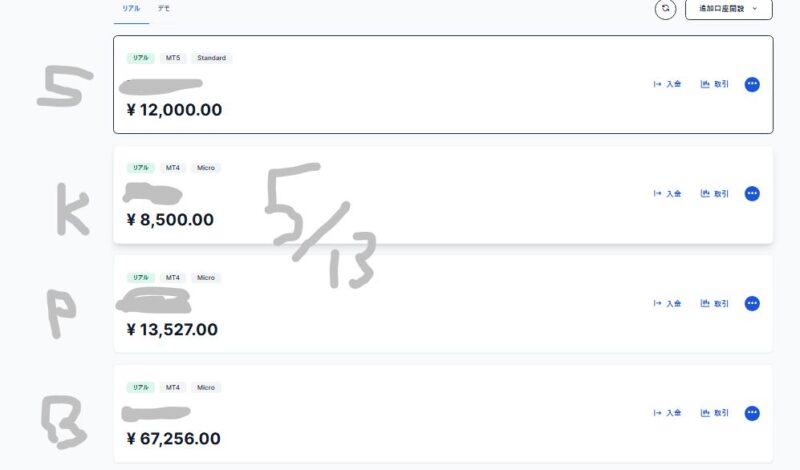
Task: Open more options for ¥67,256.00 account
Action: click(x=752, y=413)
